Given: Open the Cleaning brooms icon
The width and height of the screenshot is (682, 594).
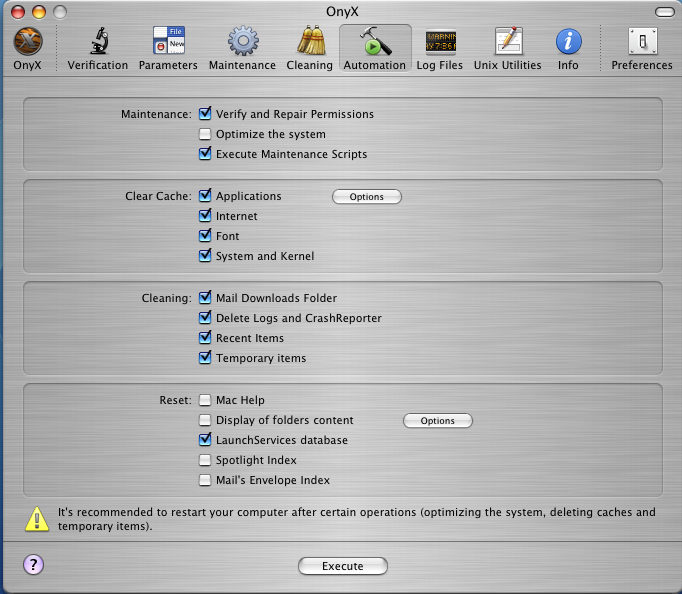Looking at the screenshot, I should coord(311,40).
